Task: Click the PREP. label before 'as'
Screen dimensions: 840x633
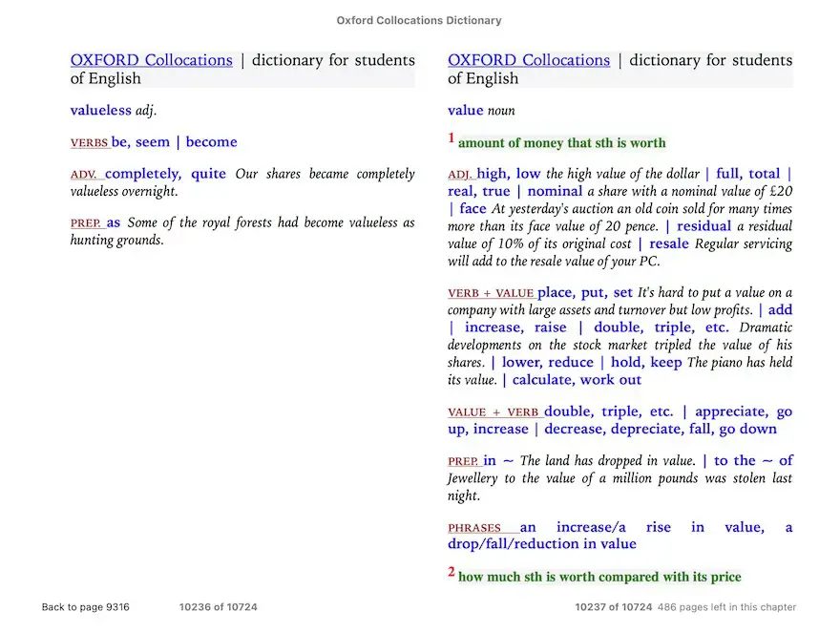Action: point(85,223)
